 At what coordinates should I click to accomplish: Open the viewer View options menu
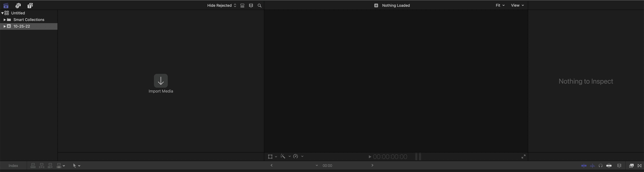517,5
